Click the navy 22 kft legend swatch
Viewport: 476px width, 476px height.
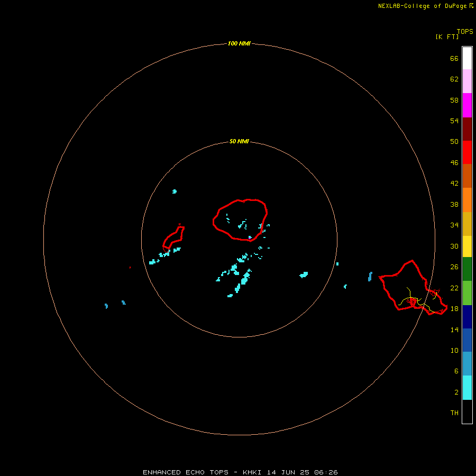(467, 317)
